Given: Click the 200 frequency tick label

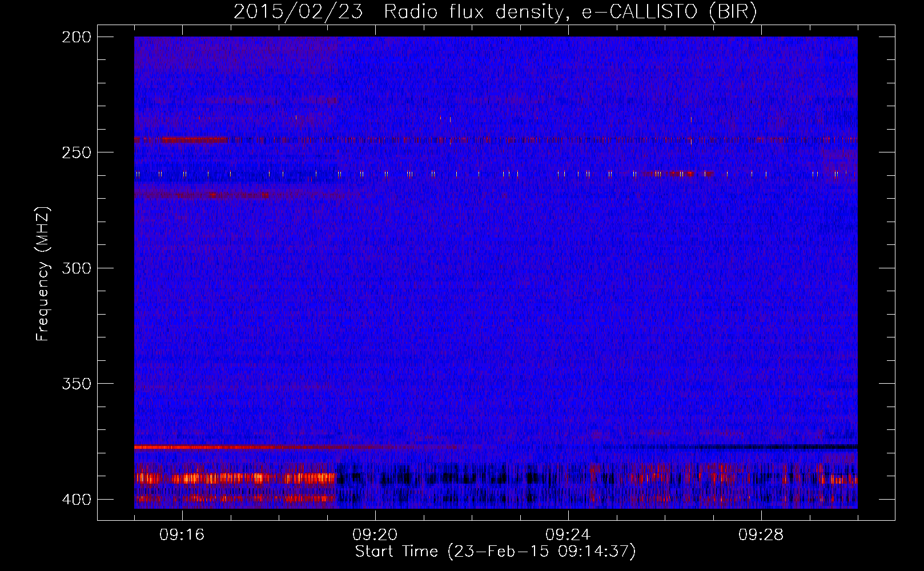Looking at the screenshot, I should [x=77, y=37].
